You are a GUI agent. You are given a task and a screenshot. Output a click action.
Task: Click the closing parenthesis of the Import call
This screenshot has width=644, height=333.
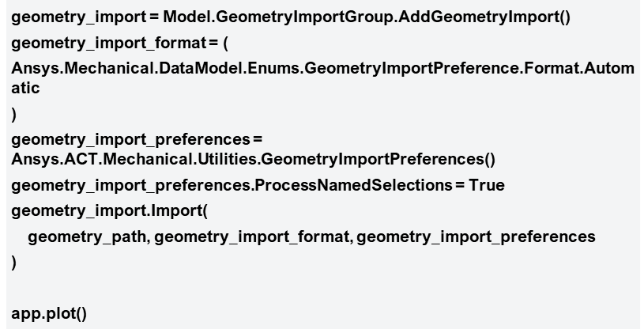tap(14, 263)
